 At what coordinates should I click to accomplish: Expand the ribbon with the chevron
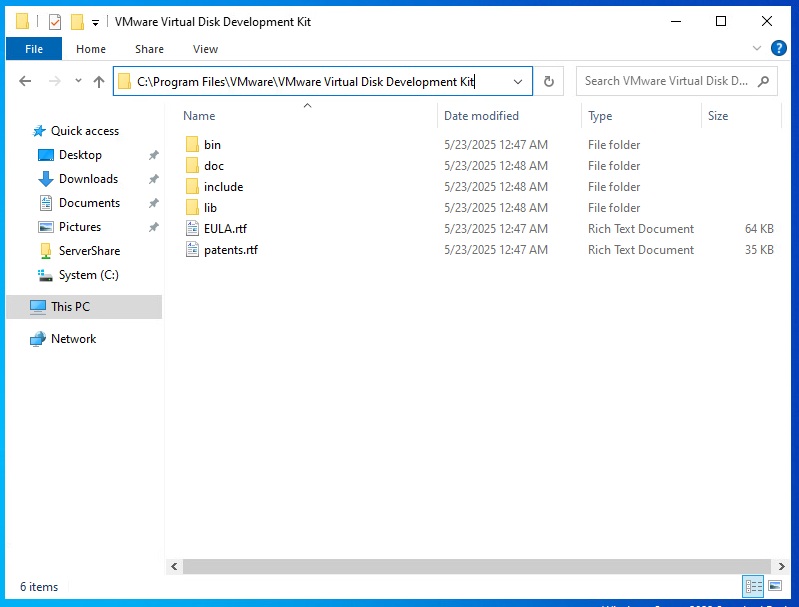coord(757,48)
